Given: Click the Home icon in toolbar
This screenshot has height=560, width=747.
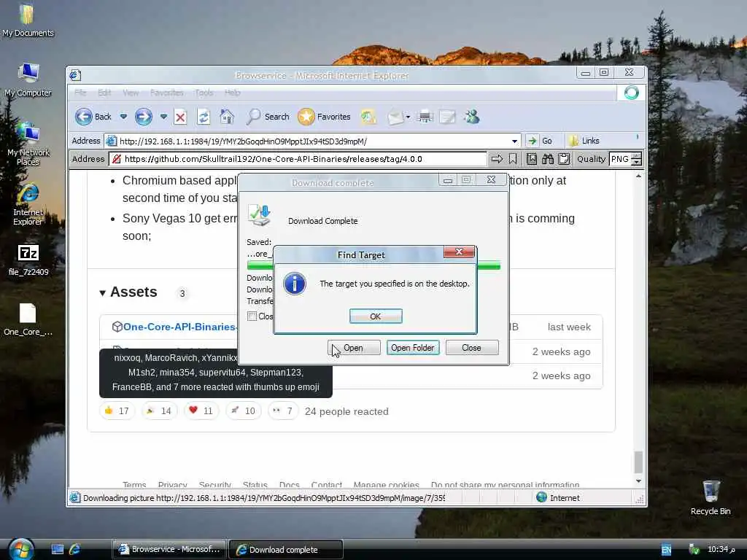Looking at the screenshot, I should click(227, 117).
